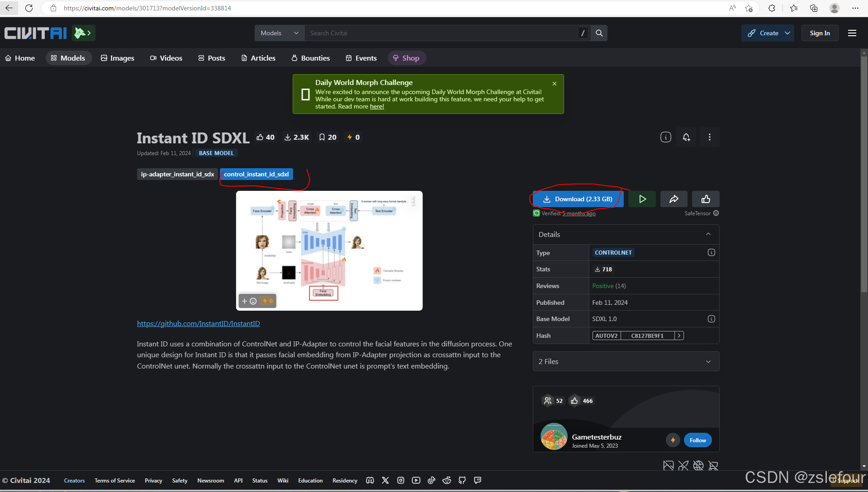The image size is (868, 492).
Task: Click the 'here!' link in the banner
Action: tap(377, 106)
